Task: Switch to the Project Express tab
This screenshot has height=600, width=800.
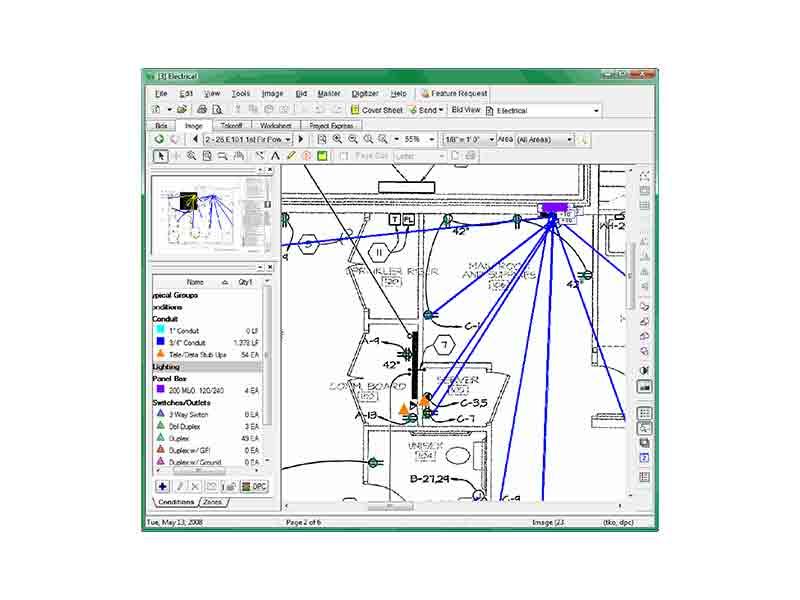Action: tap(331, 126)
